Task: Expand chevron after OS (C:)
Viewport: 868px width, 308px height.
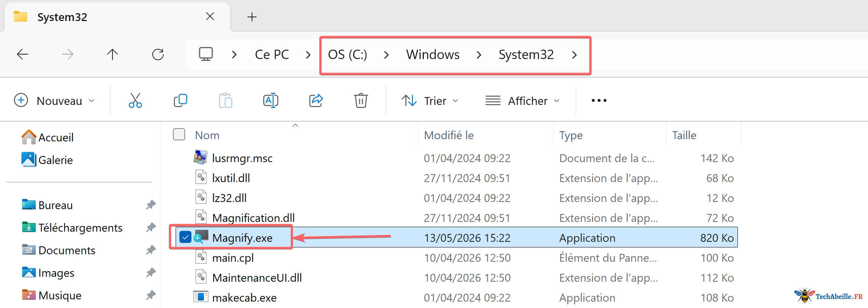Action: coord(386,55)
